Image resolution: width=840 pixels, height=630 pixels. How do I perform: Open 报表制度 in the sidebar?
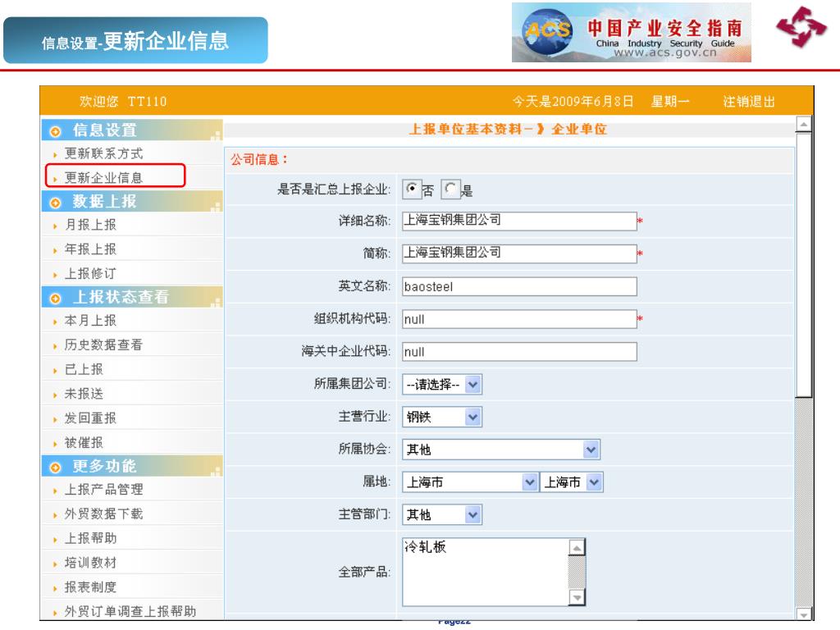pos(90,587)
